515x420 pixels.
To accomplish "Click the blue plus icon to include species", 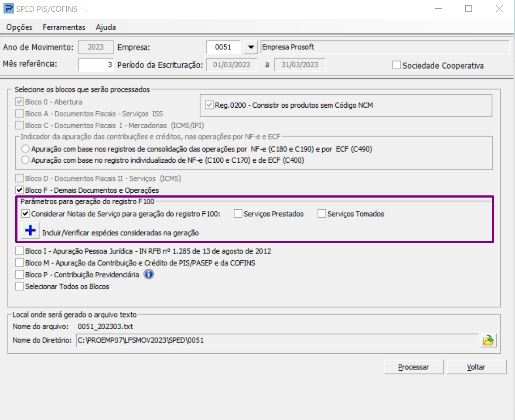I will 30,230.
